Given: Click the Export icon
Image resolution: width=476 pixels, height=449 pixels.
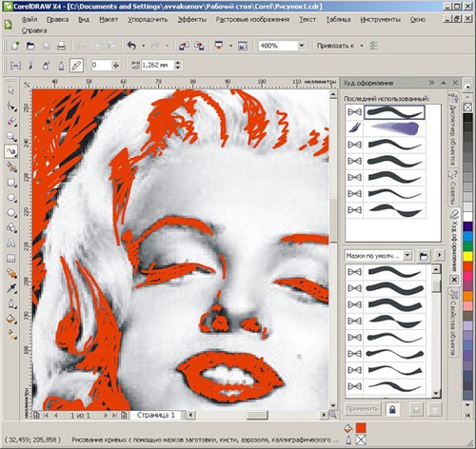Looking at the screenshot, I should point(199,46).
